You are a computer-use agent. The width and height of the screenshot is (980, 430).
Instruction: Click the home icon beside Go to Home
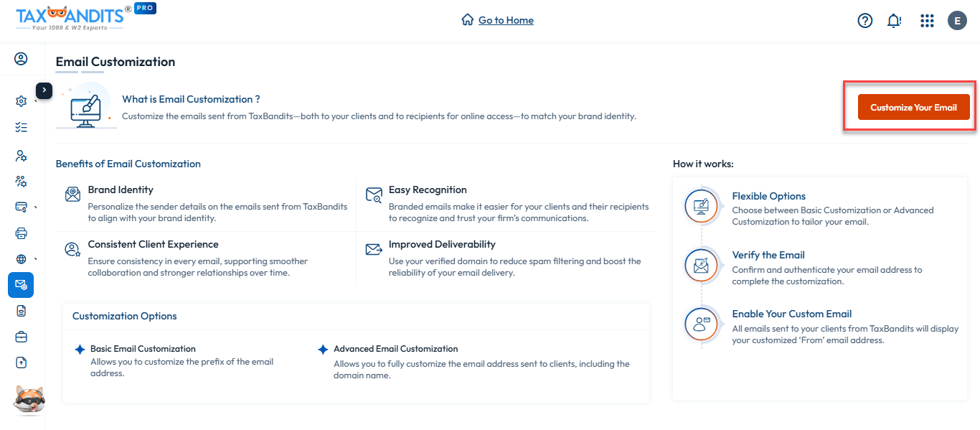468,20
